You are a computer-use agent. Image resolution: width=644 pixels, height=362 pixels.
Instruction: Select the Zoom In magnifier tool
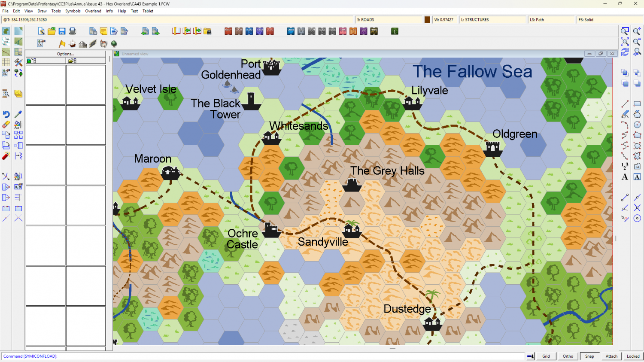637,31
